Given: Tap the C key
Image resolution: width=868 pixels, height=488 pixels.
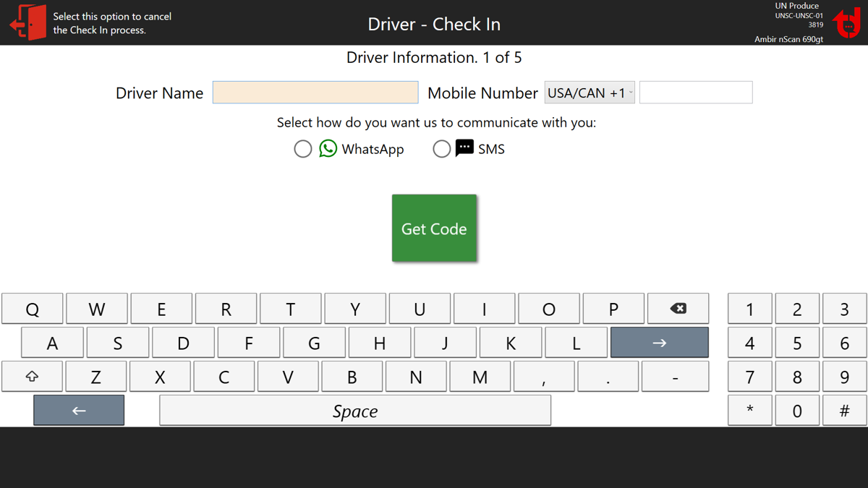Looking at the screenshot, I should 224,377.
